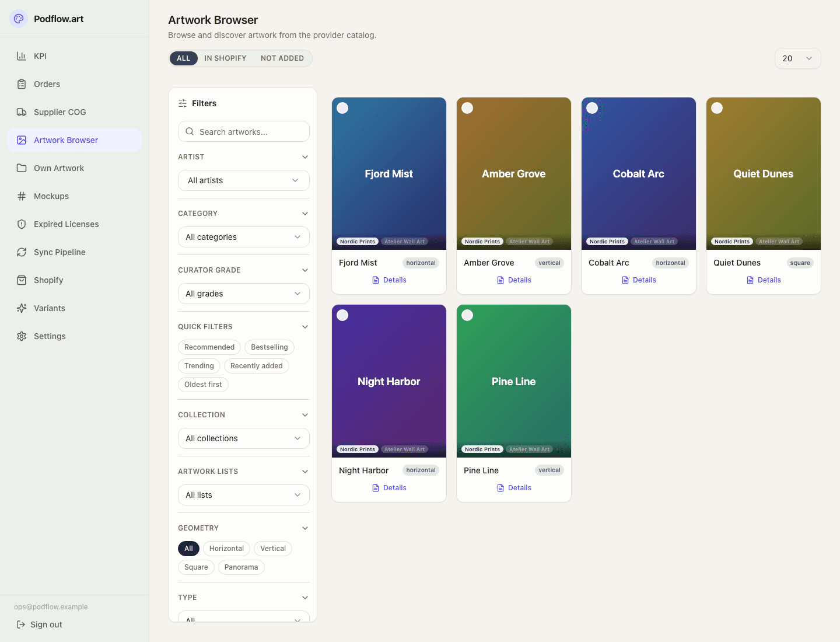This screenshot has height=642, width=840.
Task: Click the Podflow.art palette logo icon
Action: pos(19,19)
